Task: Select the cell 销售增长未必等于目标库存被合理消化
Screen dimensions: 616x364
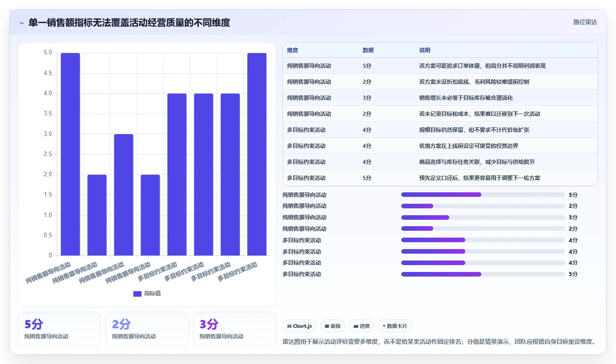Action: (x=466, y=98)
